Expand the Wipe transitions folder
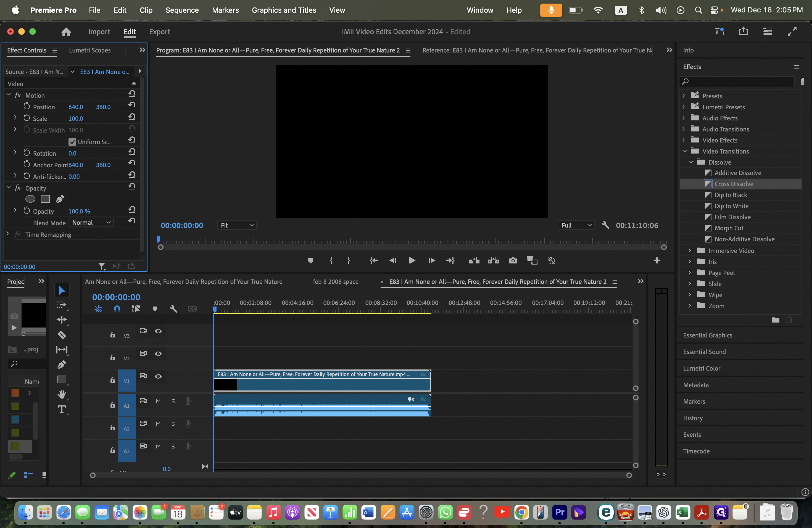Screen dimensions: 812x528 (x=690, y=294)
